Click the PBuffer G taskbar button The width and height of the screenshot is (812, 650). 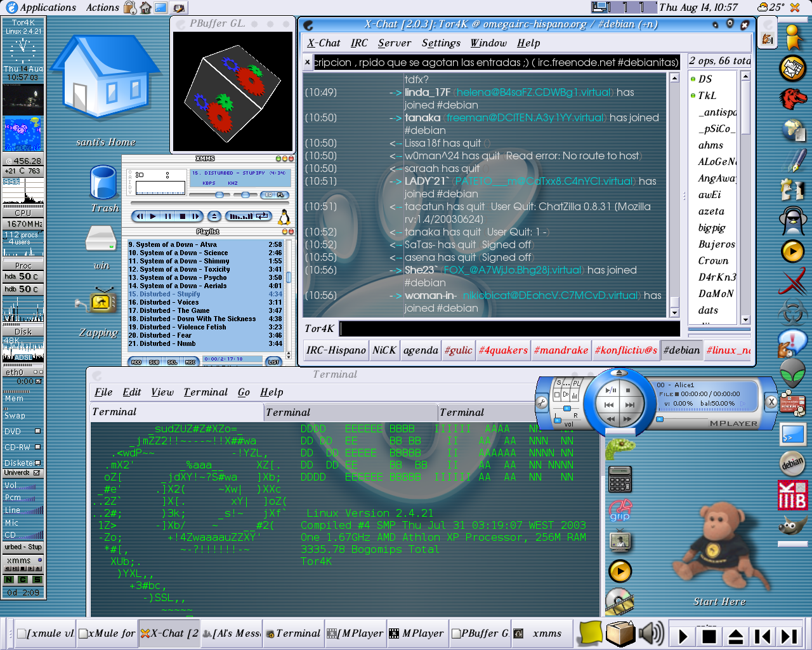click(x=480, y=633)
